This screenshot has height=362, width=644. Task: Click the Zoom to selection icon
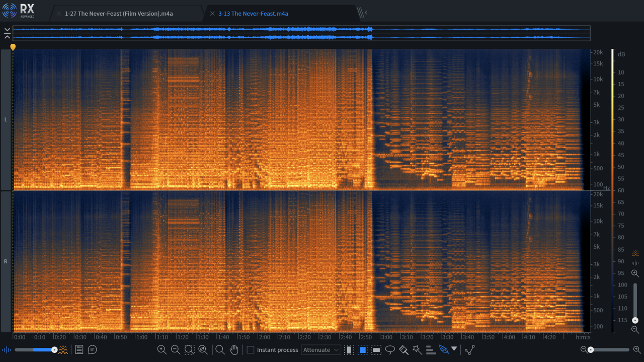pos(189,349)
